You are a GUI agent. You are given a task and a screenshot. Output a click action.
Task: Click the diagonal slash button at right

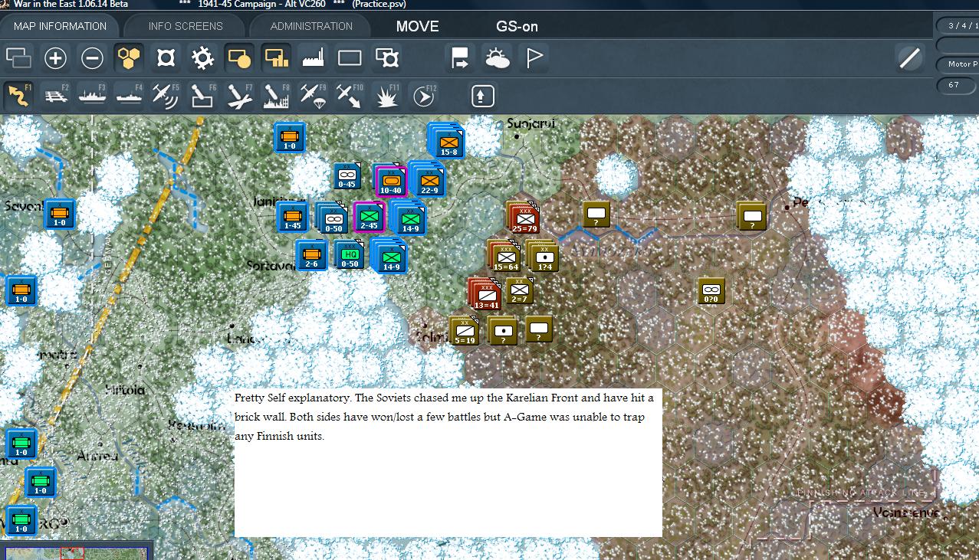910,58
